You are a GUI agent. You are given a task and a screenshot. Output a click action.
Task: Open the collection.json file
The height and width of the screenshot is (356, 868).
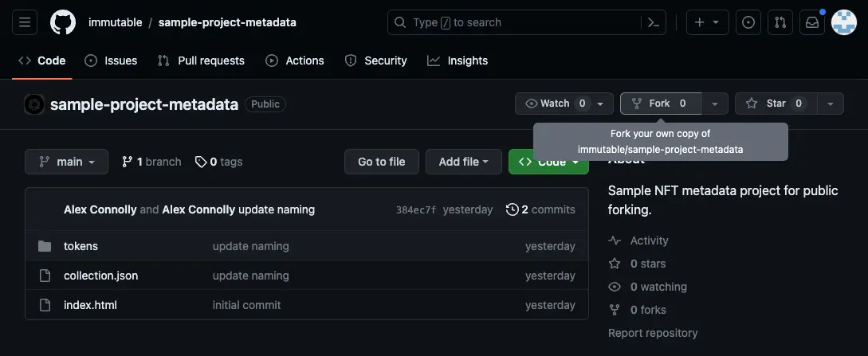click(x=100, y=276)
